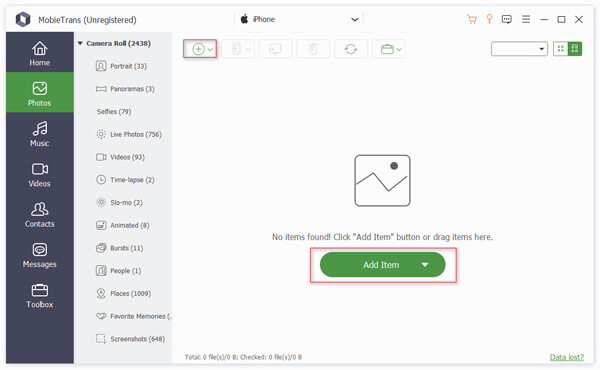Click the refresh toolbar icon
600x370 pixels.
pos(351,49)
